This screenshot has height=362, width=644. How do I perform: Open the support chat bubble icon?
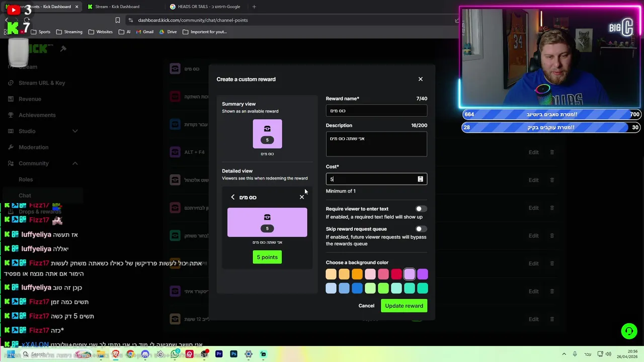(x=629, y=331)
